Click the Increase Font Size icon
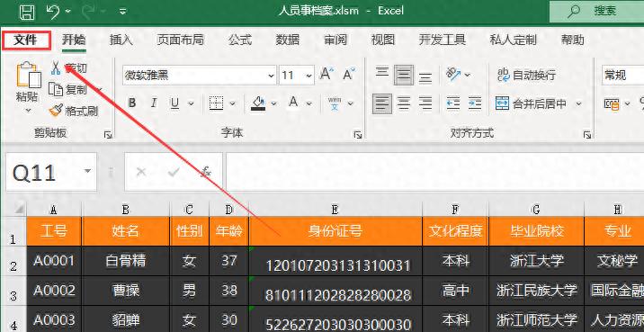The image size is (644, 332). point(326,75)
